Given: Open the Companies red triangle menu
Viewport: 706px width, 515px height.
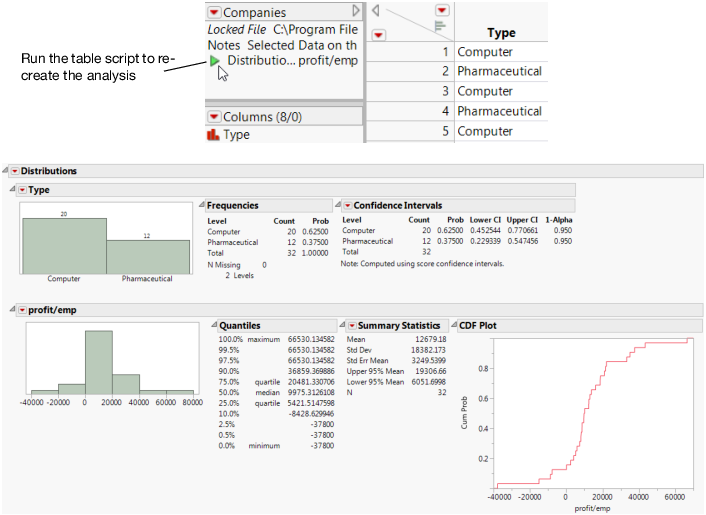Looking at the screenshot, I should pyautogui.click(x=214, y=12).
